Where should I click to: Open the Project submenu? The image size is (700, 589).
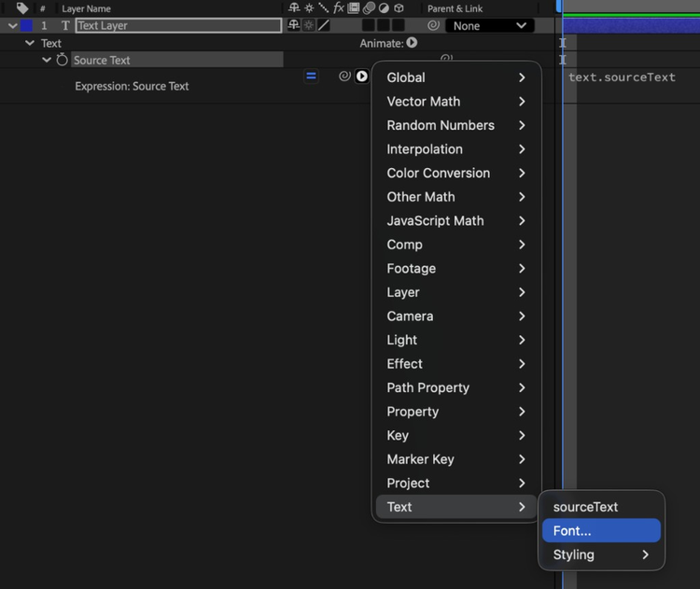455,484
